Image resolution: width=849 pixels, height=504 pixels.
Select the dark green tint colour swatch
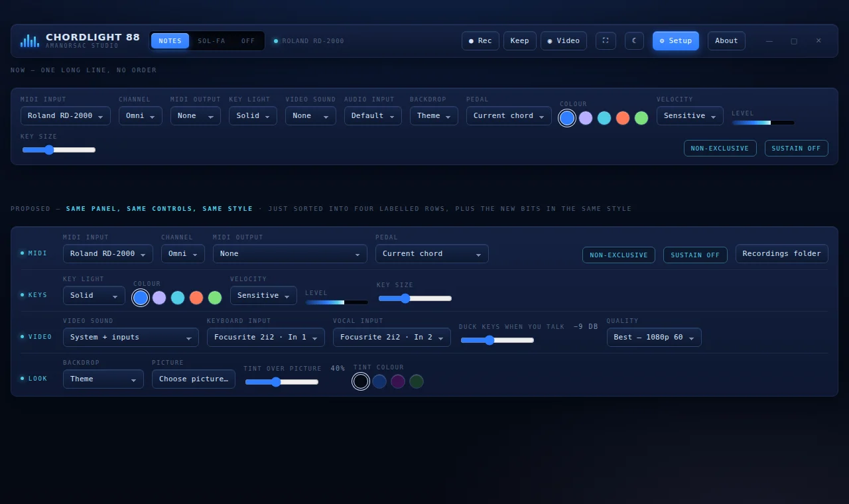[417, 381]
